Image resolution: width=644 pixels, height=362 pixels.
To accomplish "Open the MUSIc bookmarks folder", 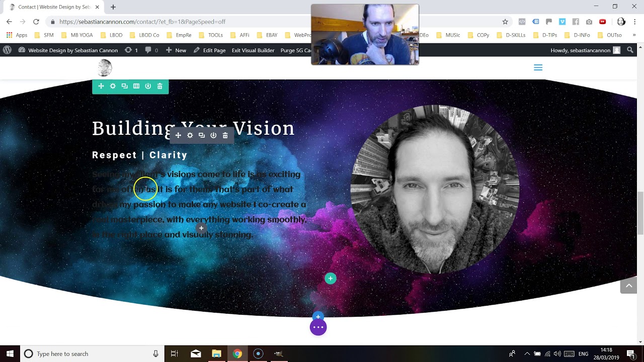I will pyautogui.click(x=448, y=35).
